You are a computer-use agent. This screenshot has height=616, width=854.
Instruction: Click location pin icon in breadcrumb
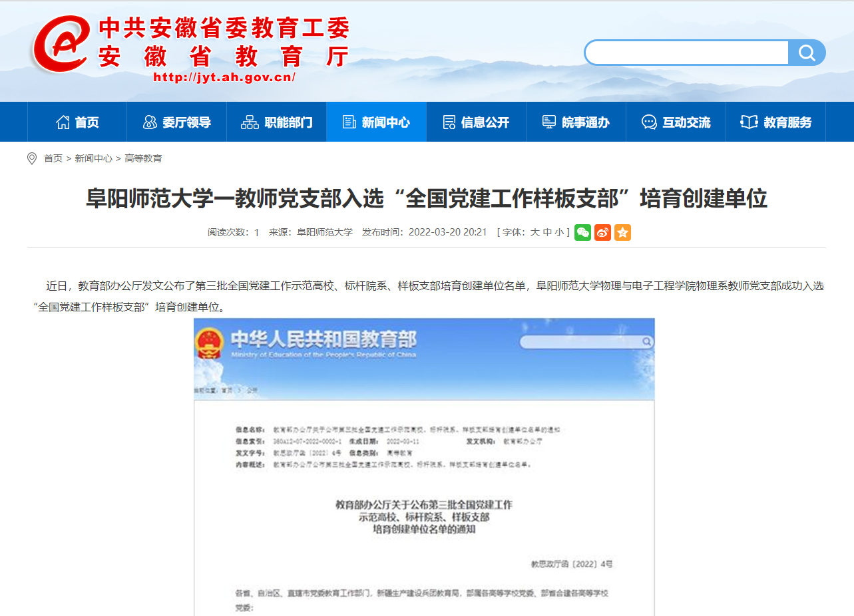coord(31,158)
